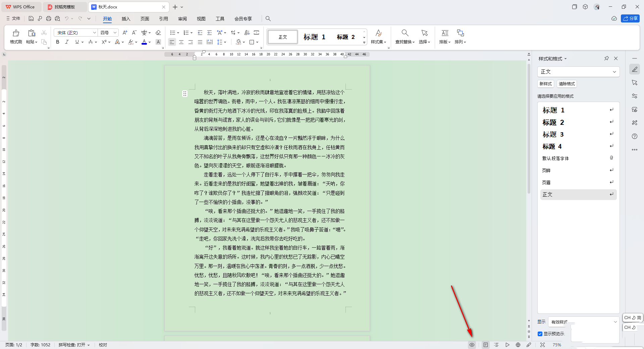This screenshot has width=644, height=349.
Task: Click the 清除格式 button
Action: click(x=567, y=84)
